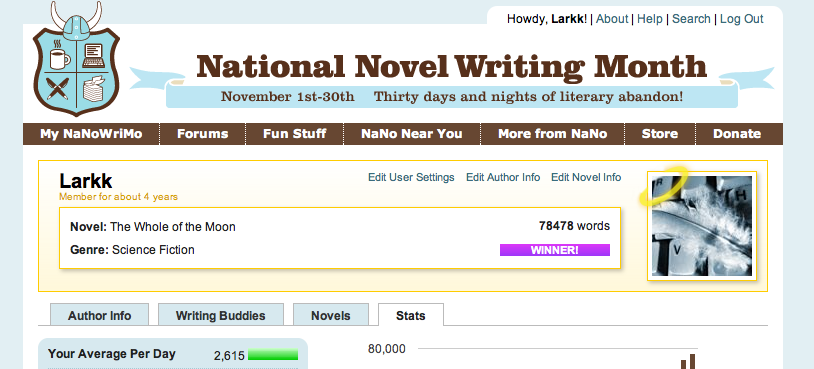The height and width of the screenshot is (369, 814).
Task: Open Edit Novel Info
Action: click(x=586, y=177)
